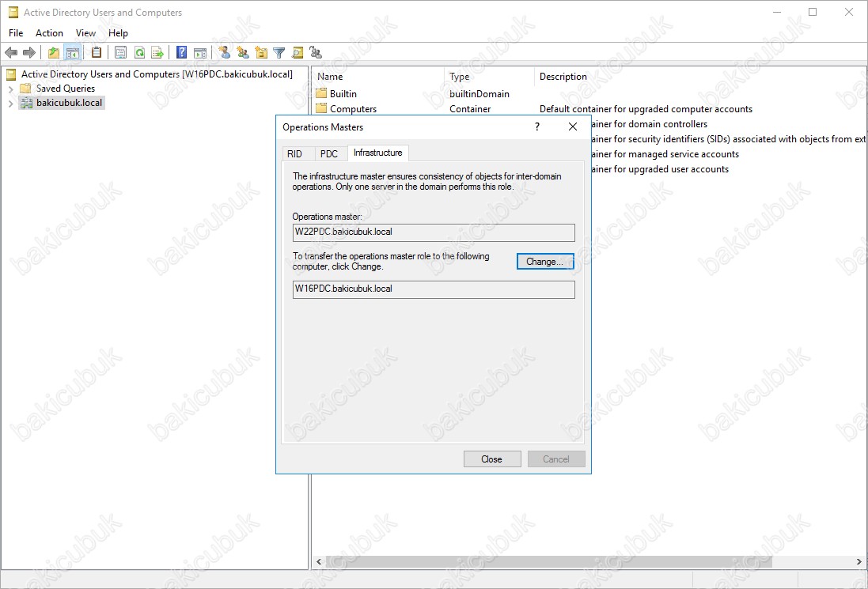Click the Container type cell for Computers
Image resolution: width=868 pixels, height=589 pixels.
point(470,109)
